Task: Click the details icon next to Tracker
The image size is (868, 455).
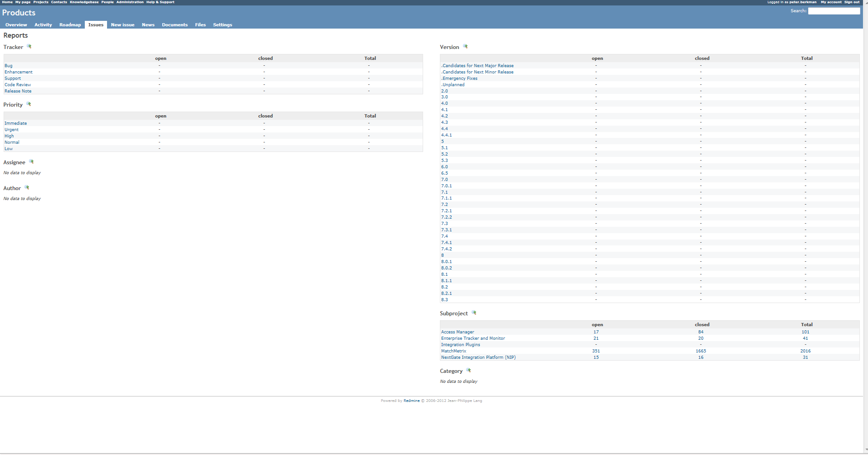Action: point(29,47)
